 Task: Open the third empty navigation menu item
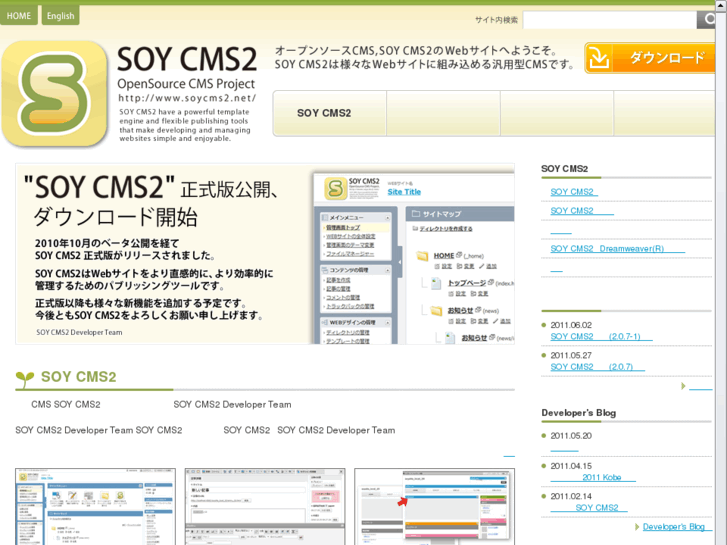[557, 113]
